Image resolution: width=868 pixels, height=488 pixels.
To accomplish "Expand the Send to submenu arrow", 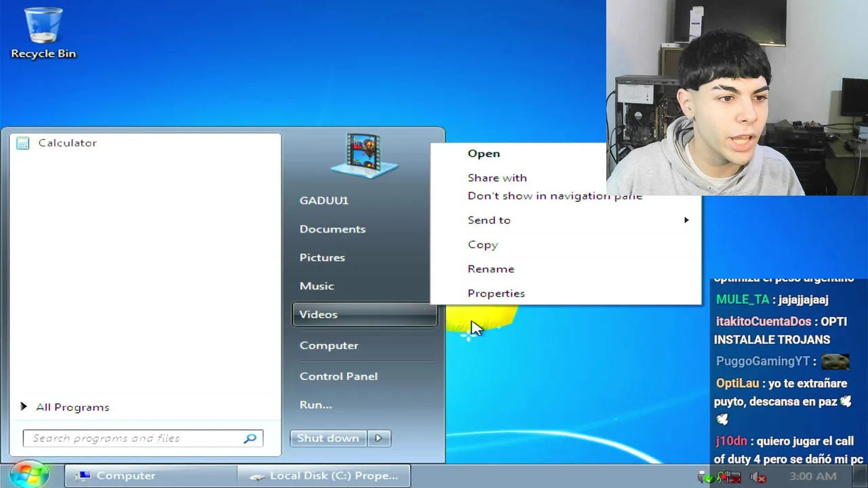I will click(x=686, y=220).
